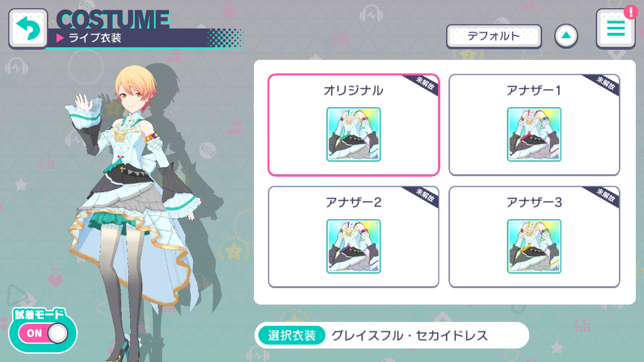Toggle ascending sort order arrow
Screen dimensions: 644x362
pyautogui.click(x=566, y=36)
